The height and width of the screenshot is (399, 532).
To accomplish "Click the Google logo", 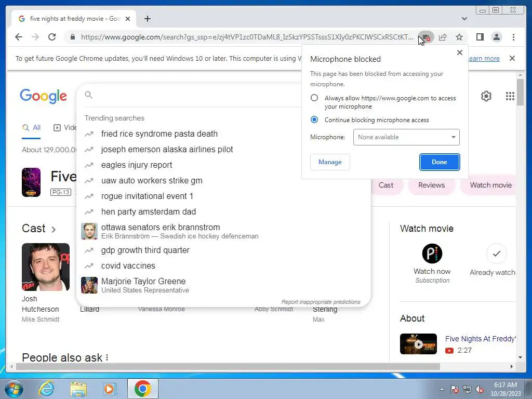I will [44, 96].
